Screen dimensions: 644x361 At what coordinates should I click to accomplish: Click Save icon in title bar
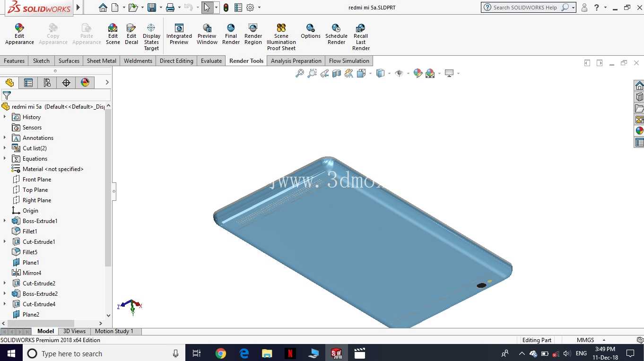151,8
